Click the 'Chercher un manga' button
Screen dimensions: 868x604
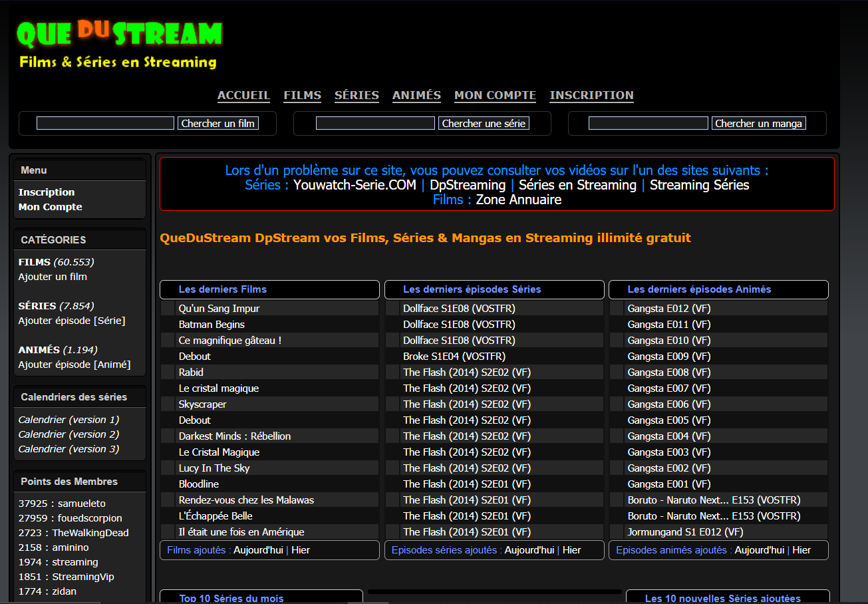758,123
